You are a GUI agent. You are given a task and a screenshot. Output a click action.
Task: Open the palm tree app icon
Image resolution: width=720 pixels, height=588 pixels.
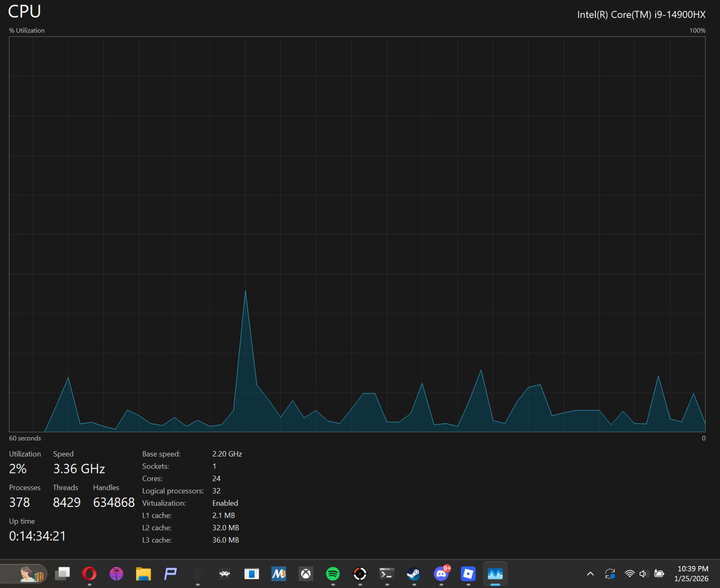click(x=116, y=574)
